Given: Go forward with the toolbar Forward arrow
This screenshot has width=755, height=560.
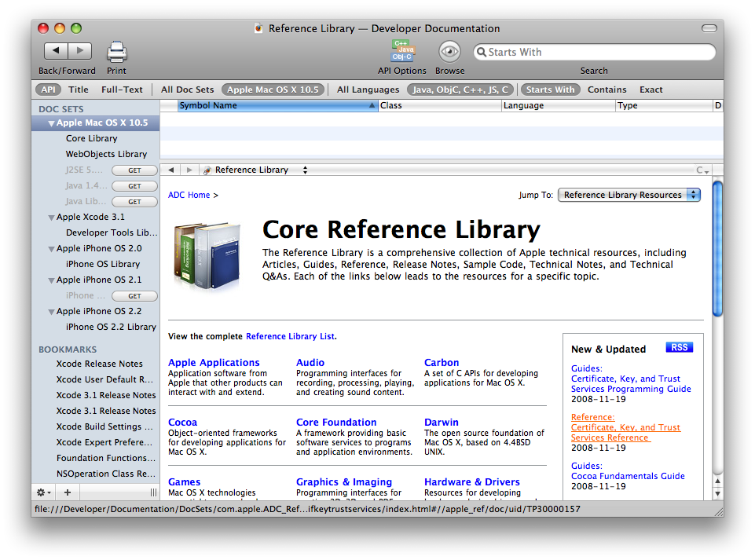Looking at the screenshot, I should tap(80, 50).
